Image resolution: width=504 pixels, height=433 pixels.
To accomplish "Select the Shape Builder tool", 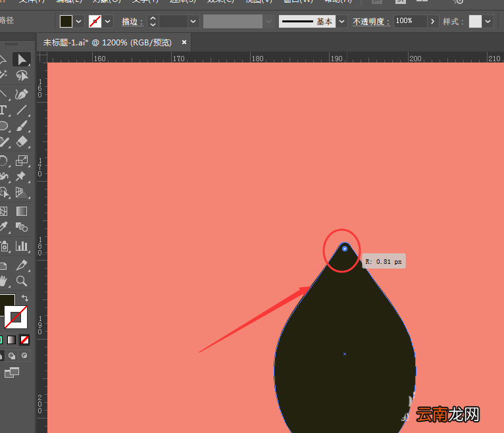I will click(3, 192).
